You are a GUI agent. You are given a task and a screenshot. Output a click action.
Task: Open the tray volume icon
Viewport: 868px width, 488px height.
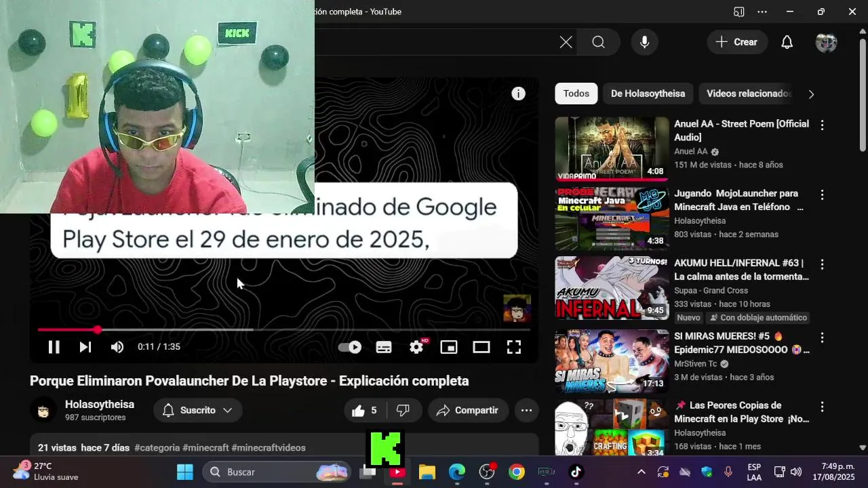point(796,472)
